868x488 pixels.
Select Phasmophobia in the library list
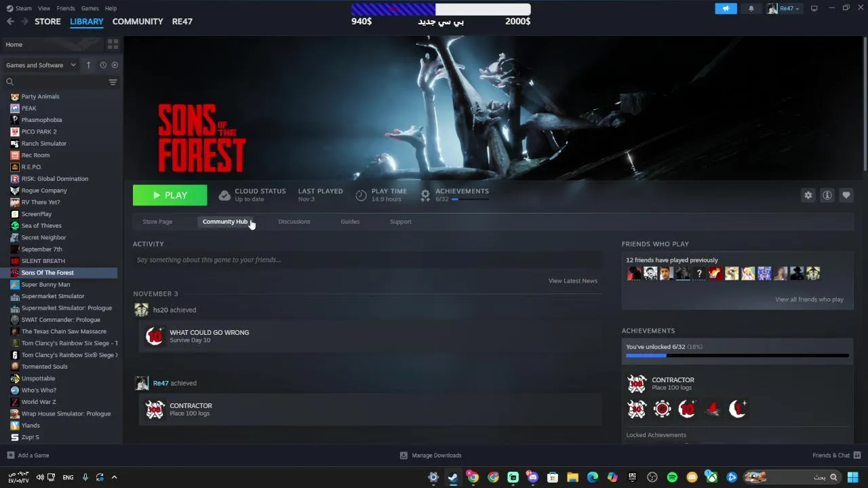tap(41, 120)
